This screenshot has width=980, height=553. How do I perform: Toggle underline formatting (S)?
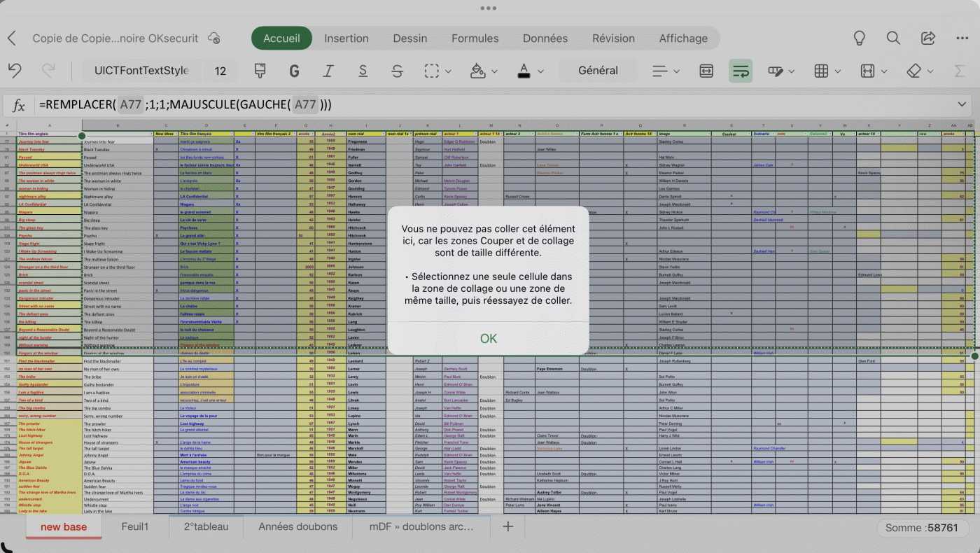(x=363, y=71)
